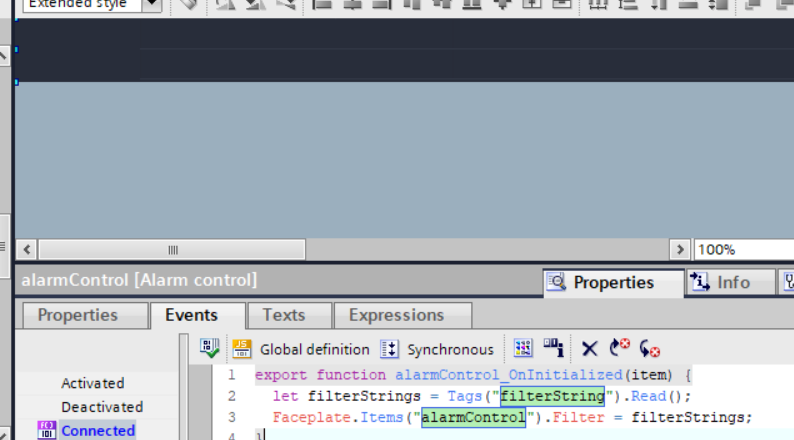794x440 pixels.
Task: Click the alarmControl_OnInitialized function name
Action: (x=508, y=375)
